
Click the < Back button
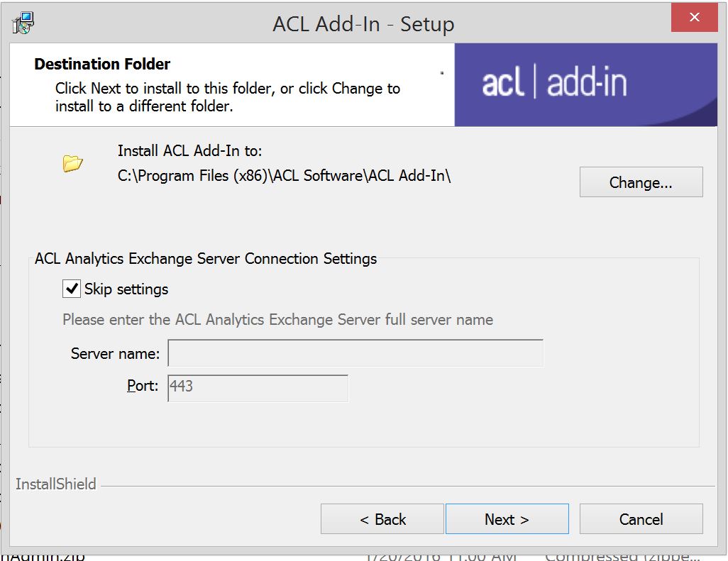382,518
